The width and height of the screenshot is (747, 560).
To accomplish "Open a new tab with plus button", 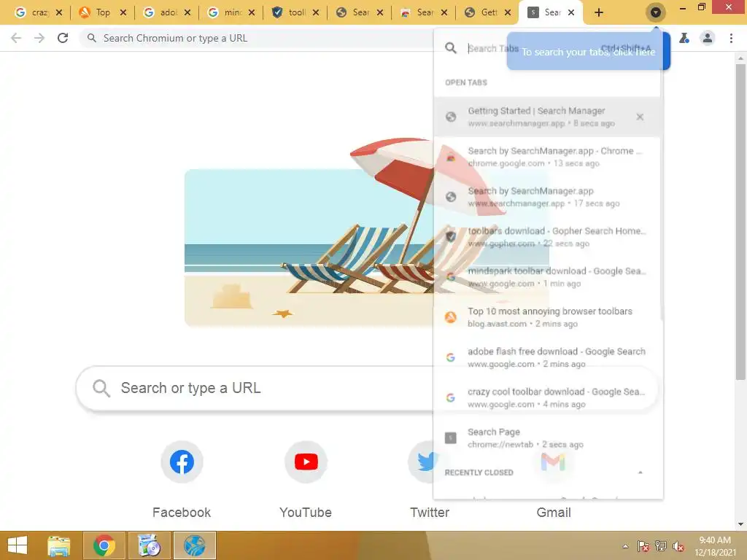I will [599, 12].
